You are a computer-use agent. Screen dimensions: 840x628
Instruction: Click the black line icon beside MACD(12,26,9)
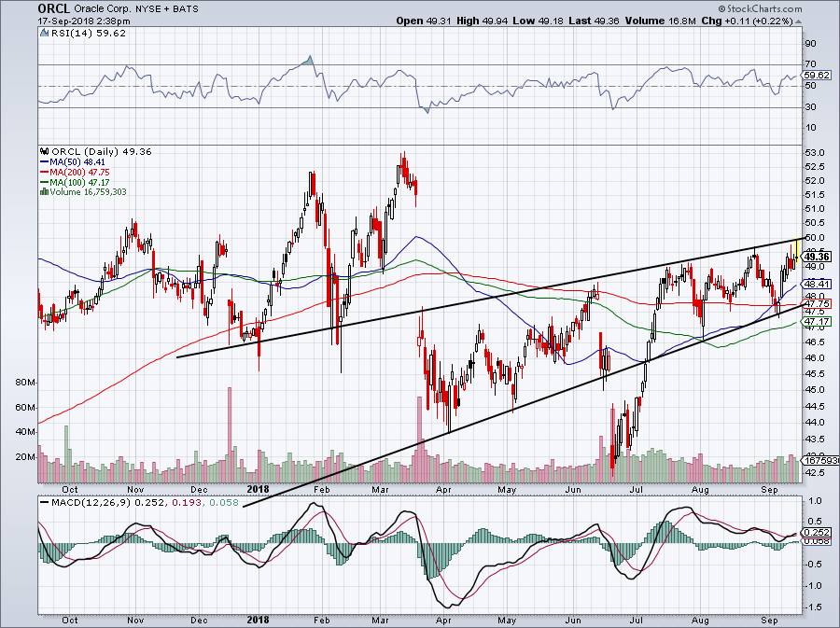(x=44, y=503)
